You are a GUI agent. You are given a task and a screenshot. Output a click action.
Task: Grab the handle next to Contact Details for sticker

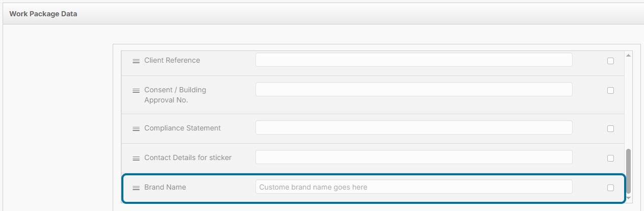tap(136, 158)
